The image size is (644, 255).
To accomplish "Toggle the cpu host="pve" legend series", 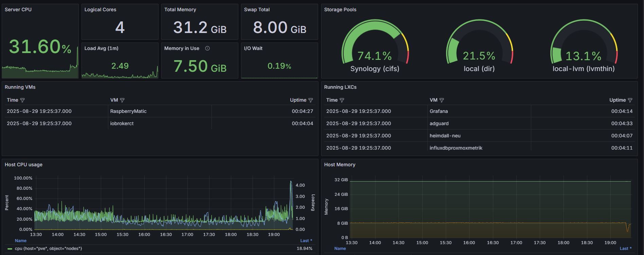I will pyautogui.click(x=48, y=249).
